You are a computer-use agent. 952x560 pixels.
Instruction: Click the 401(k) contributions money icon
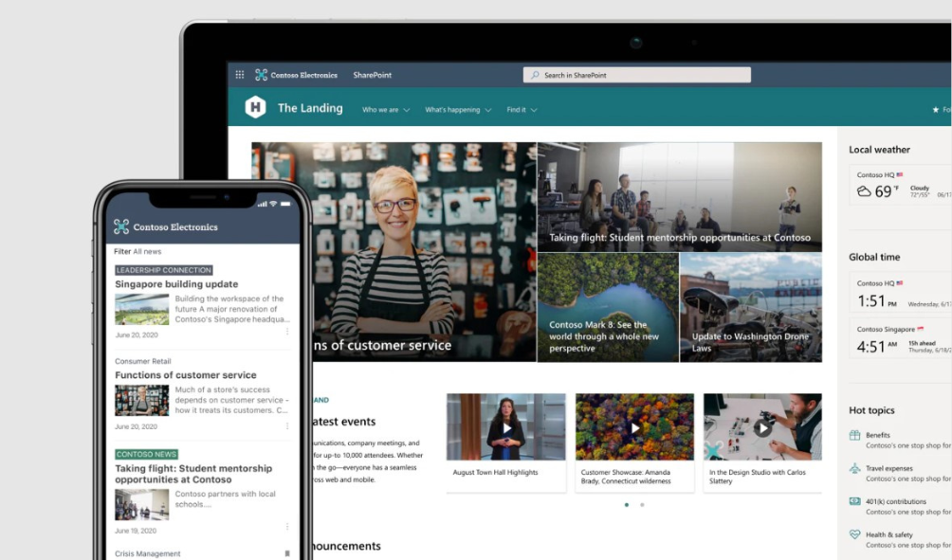pos(855,501)
